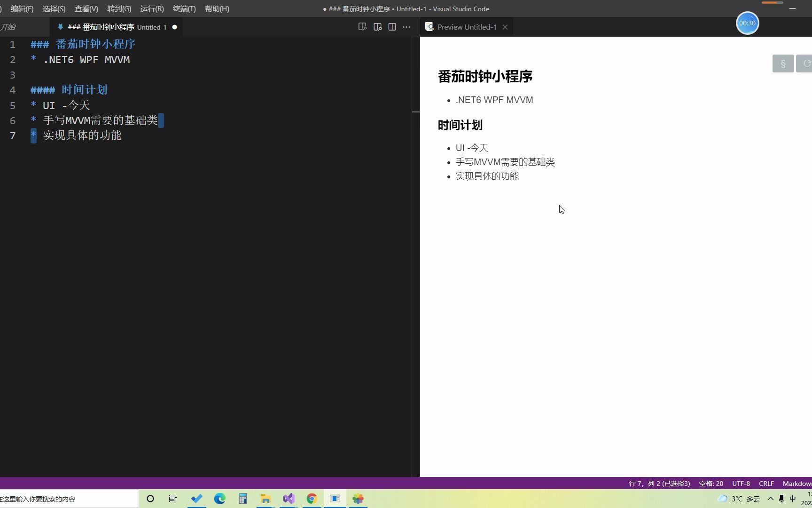Open the 帮助(H) menu

pos(217,9)
